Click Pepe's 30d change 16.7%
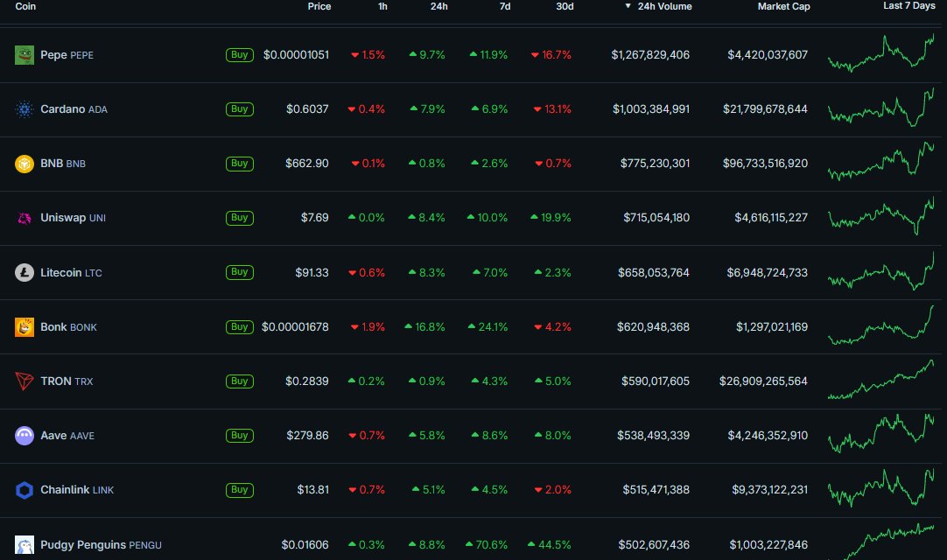Screen dimensions: 947x560 [x=551, y=55]
